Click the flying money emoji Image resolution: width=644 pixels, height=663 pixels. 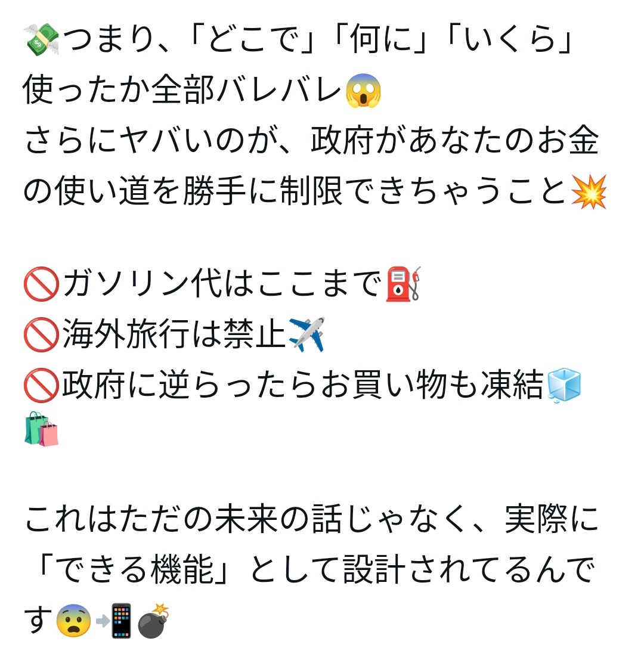(x=42, y=39)
